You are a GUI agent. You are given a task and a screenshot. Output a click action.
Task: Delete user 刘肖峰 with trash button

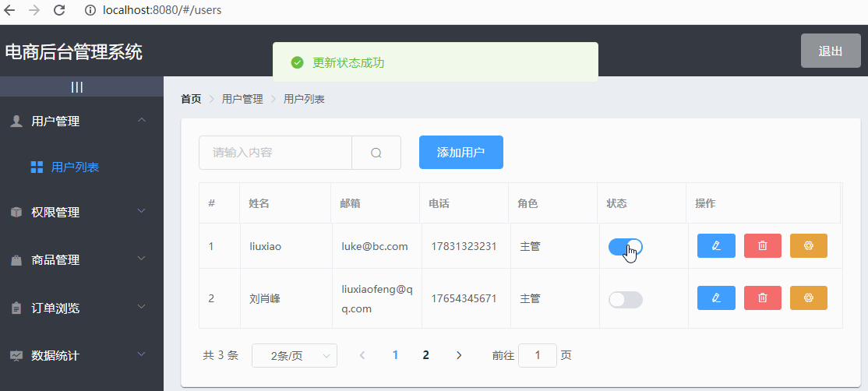(763, 298)
